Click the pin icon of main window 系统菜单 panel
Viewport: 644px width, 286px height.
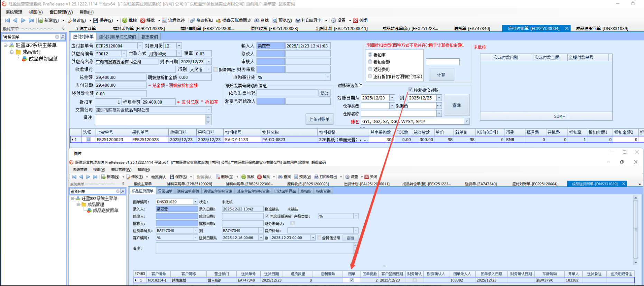63,29
